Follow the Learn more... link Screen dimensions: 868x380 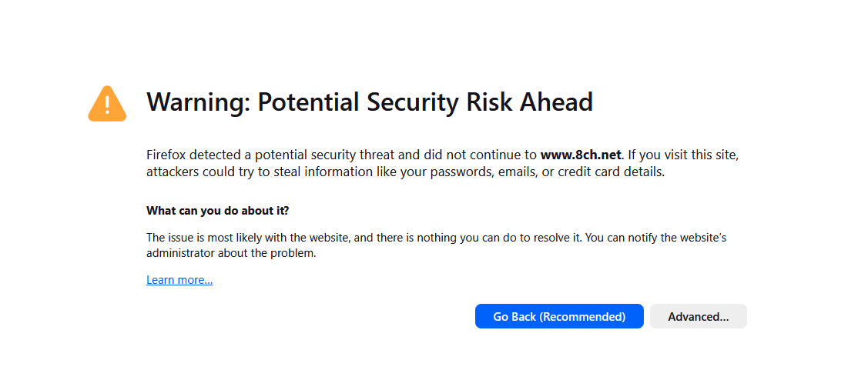pyautogui.click(x=179, y=280)
